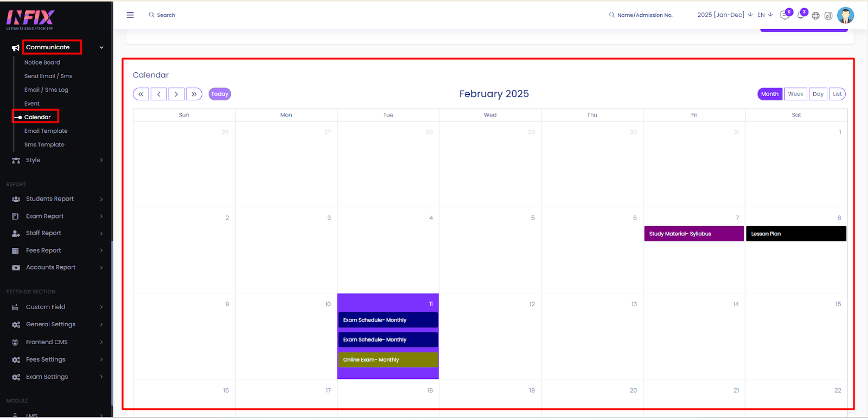This screenshot has height=418, width=868.
Task: Click the Fees Settings gears icon
Action: click(x=16, y=360)
